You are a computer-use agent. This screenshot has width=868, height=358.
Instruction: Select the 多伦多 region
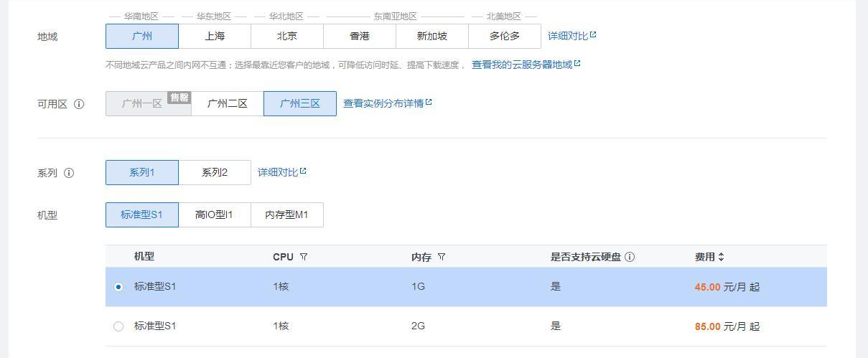click(505, 36)
